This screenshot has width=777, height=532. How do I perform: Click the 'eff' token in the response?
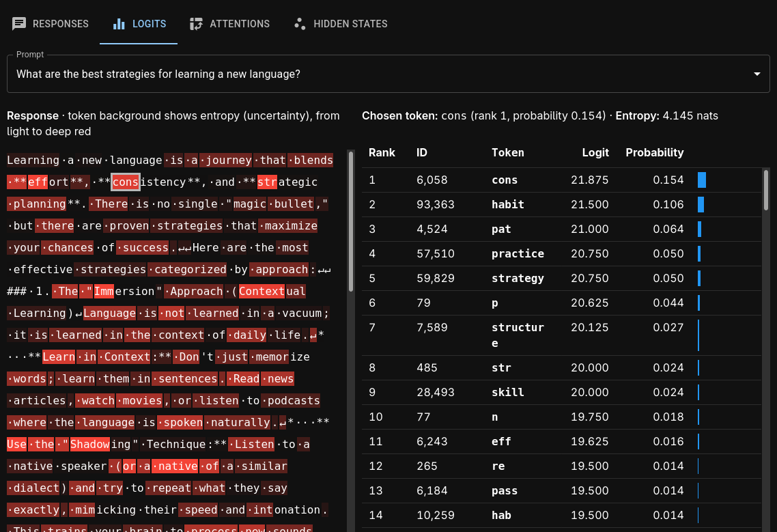pyautogui.click(x=38, y=182)
